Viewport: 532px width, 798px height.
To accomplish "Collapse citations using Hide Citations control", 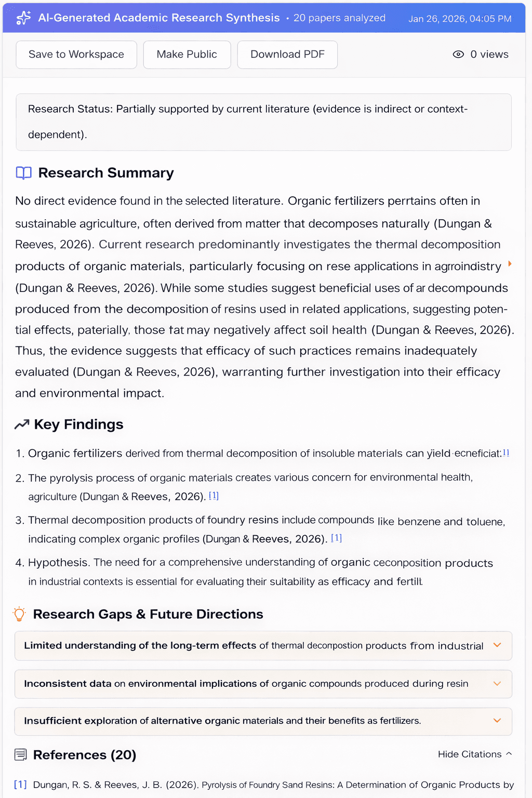I will pyautogui.click(x=474, y=754).
